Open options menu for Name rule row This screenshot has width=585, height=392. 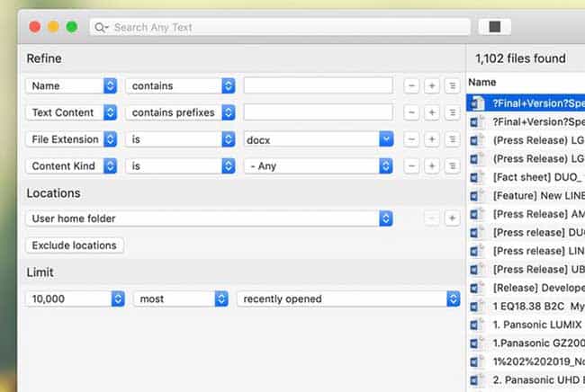coord(452,85)
